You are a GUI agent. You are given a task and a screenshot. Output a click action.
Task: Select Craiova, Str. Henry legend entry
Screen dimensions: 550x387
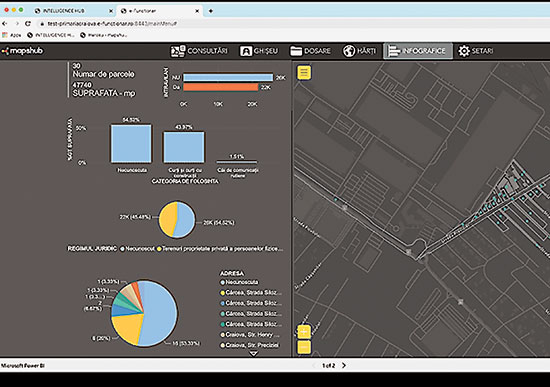click(x=251, y=335)
